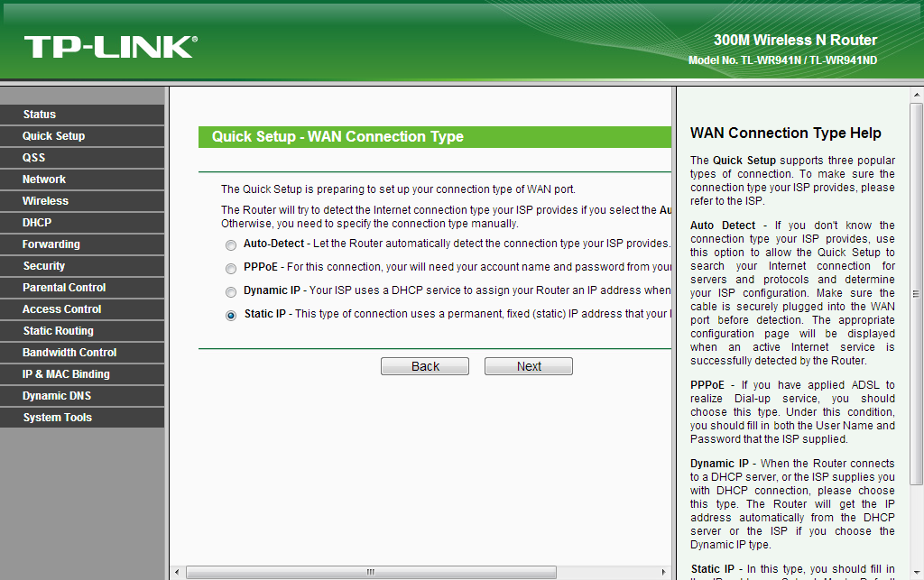
Task: Open Quick Setup in the sidebar
Action: click(82, 136)
